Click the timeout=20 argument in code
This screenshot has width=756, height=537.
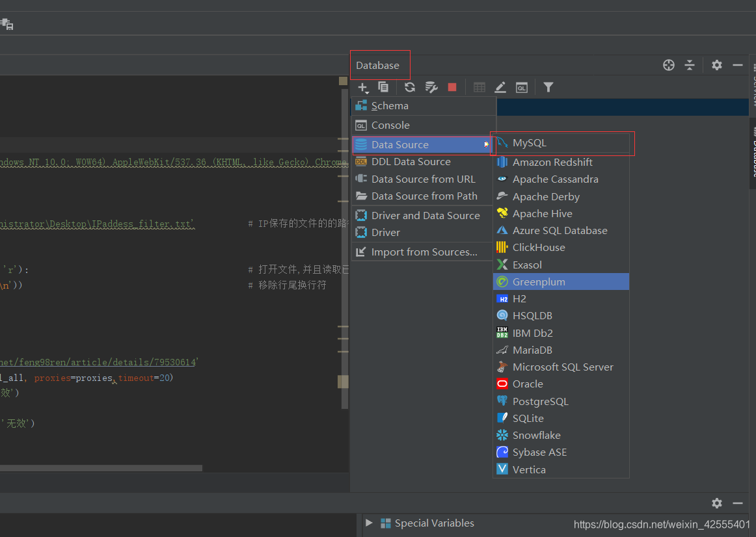[x=144, y=378]
